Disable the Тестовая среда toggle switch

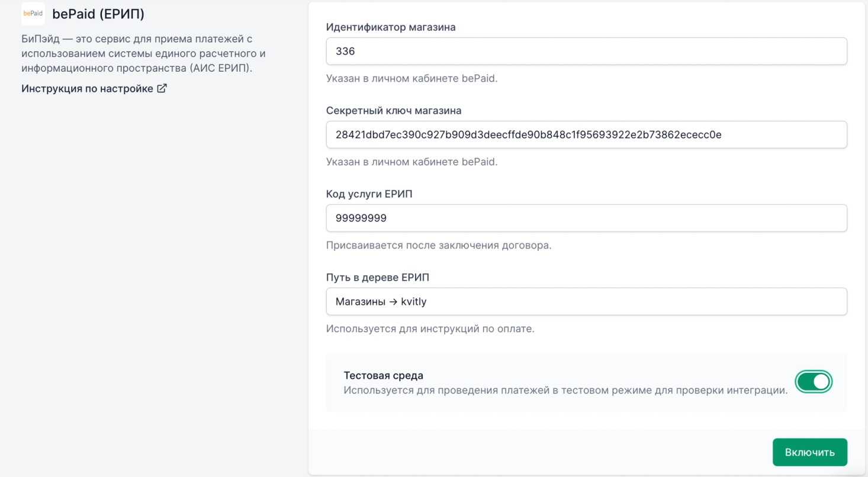[x=814, y=382]
